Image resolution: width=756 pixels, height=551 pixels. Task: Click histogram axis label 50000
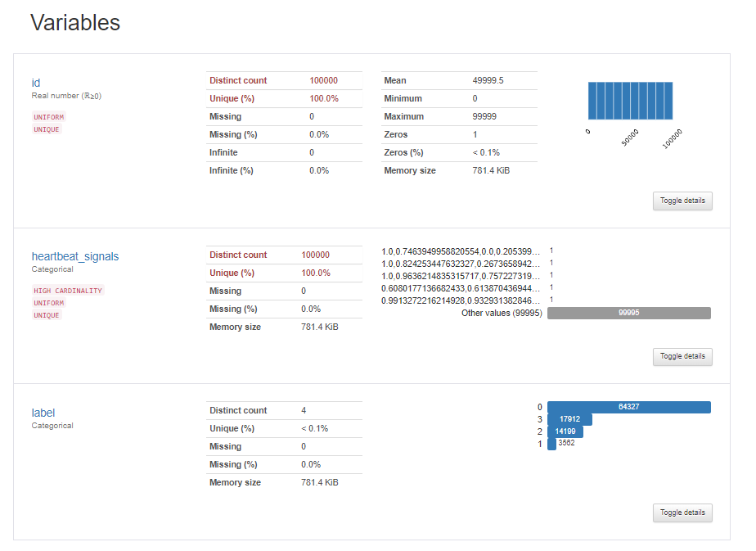(630, 138)
